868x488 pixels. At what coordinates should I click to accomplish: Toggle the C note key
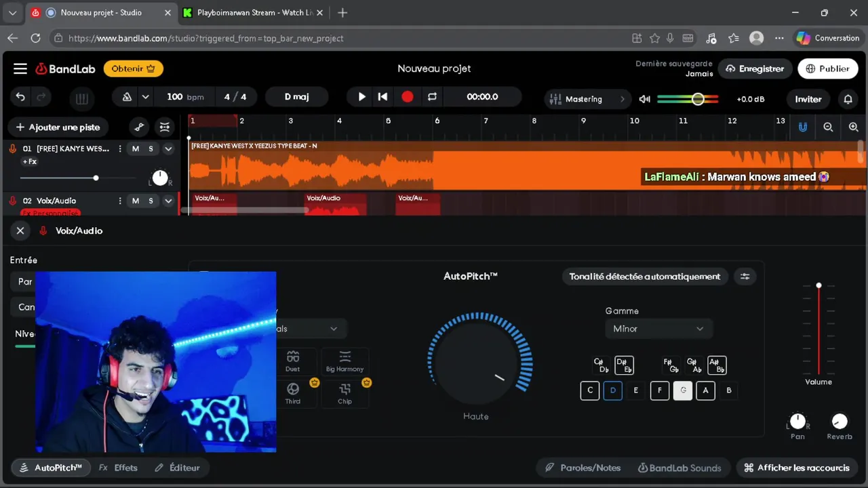(590, 390)
